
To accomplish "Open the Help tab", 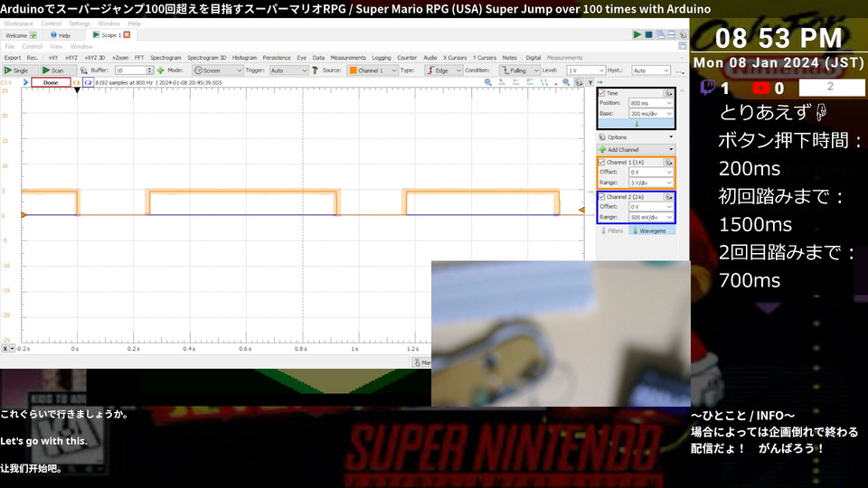I will tap(61, 35).
